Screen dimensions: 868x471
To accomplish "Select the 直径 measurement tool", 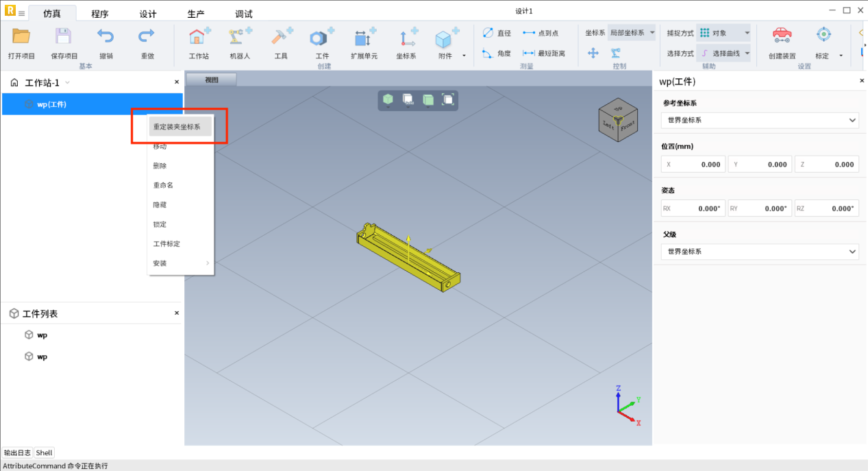I will pos(497,33).
